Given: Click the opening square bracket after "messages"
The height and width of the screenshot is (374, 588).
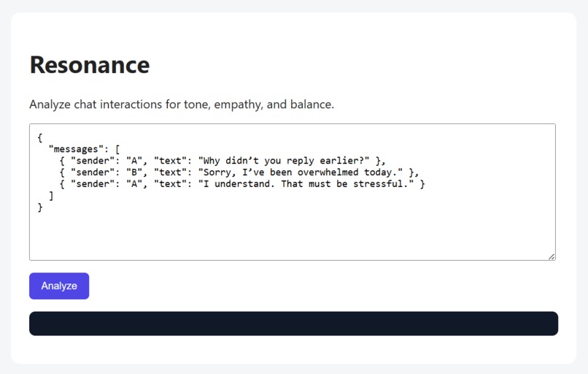Looking at the screenshot, I should pyautogui.click(x=117, y=149).
